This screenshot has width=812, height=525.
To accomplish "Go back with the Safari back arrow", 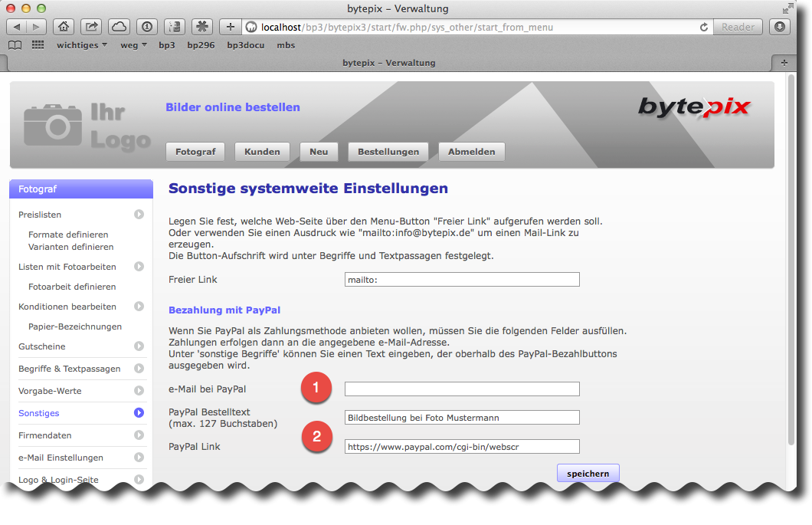I will (17, 27).
